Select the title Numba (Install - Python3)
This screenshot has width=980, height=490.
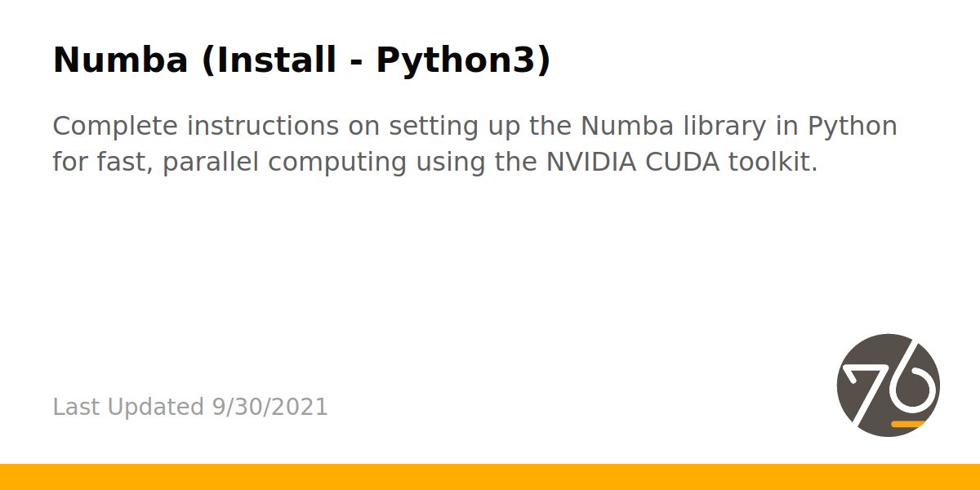coord(301,60)
